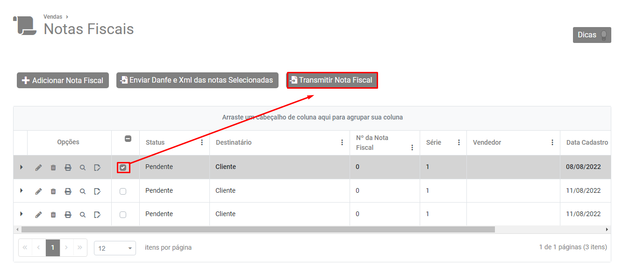The image size is (644, 274).
Task: Sort by the Data Cadastro column header
Action: point(587,142)
